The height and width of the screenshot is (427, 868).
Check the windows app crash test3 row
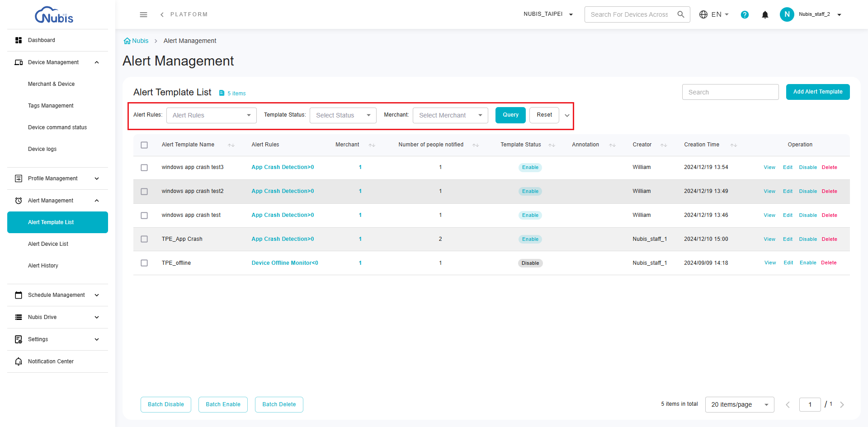pyautogui.click(x=144, y=168)
